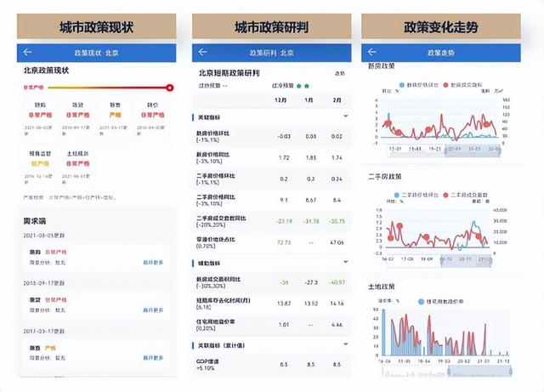Screen dimensions: 544x392
Task: Toggle the blue 新房价格环比 legend series
Action: click(419, 85)
